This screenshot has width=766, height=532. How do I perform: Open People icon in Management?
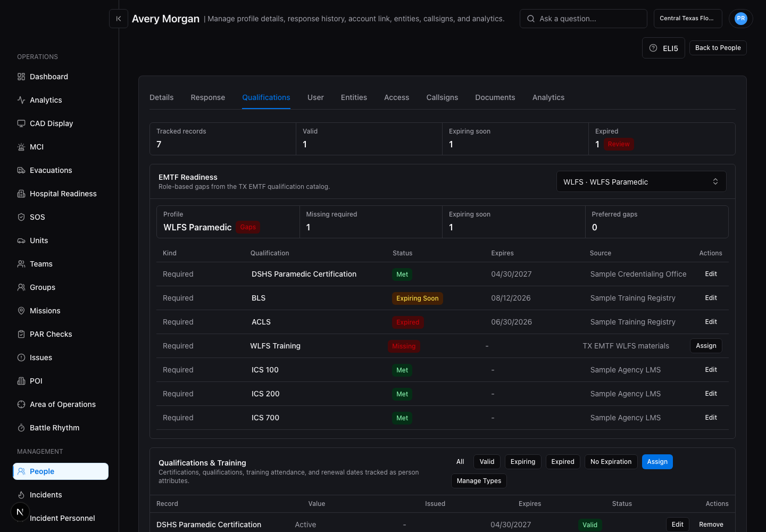pos(21,471)
